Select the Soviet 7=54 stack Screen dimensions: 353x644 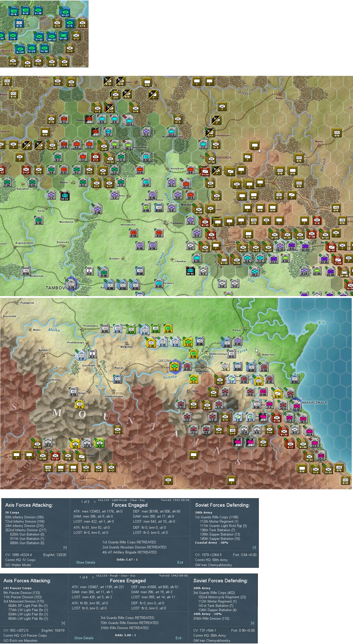point(338,260)
